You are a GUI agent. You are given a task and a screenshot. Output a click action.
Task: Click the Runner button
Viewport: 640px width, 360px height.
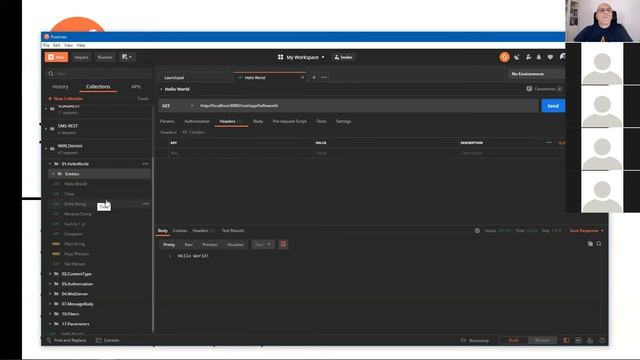pos(104,57)
